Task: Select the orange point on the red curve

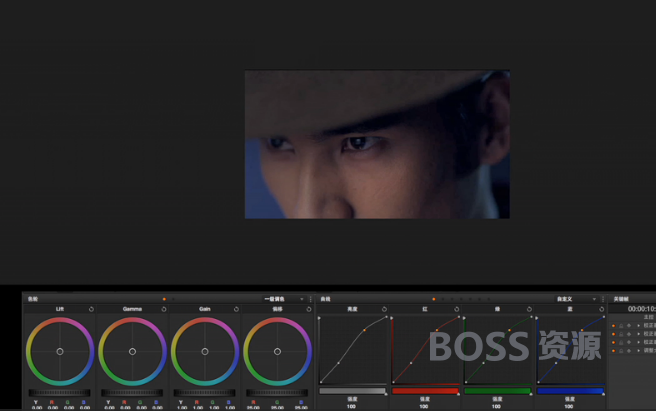Action: click(437, 330)
